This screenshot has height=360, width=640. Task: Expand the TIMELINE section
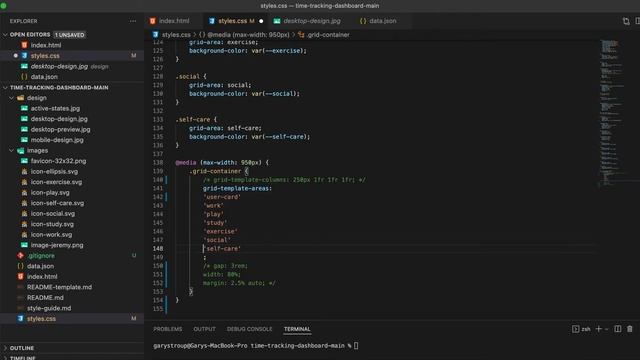tap(22, 358)
